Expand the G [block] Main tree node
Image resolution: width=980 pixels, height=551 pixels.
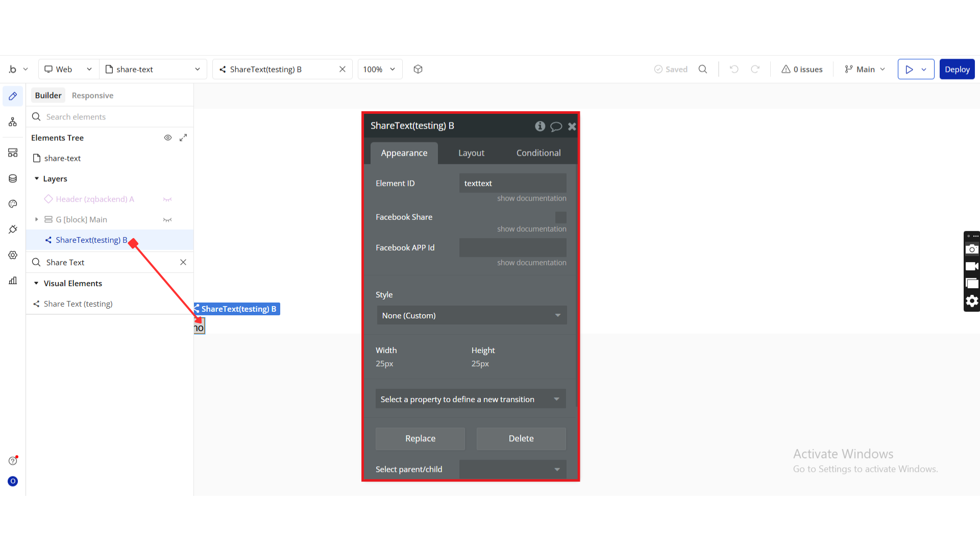point(36,219)
